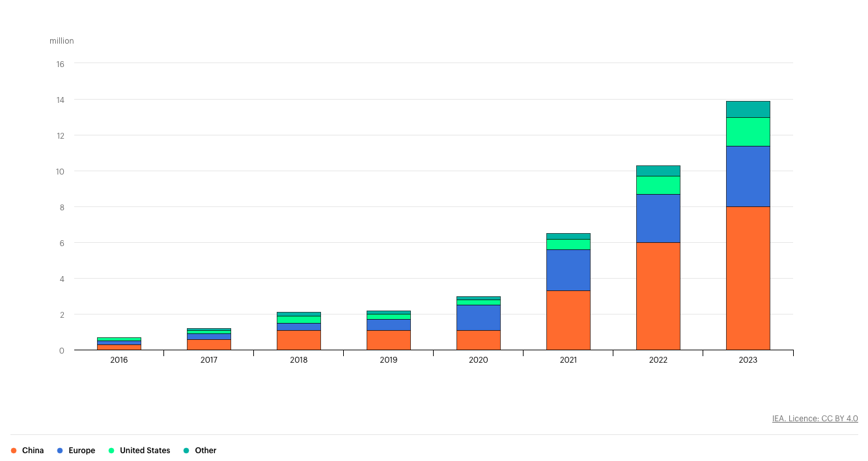Toggle the Europe series legend label
Viewport: 868px width, 461px height.
tap(81, 451)
